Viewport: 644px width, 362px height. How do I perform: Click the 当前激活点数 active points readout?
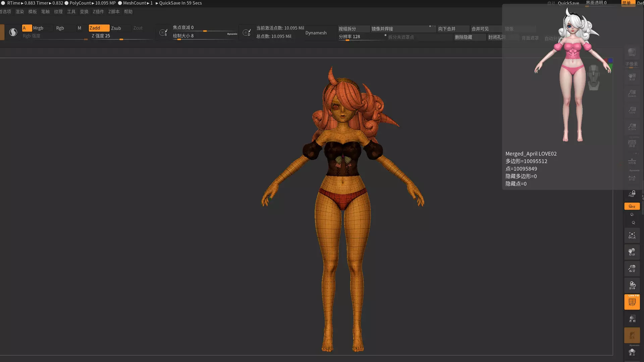[280, 28]
